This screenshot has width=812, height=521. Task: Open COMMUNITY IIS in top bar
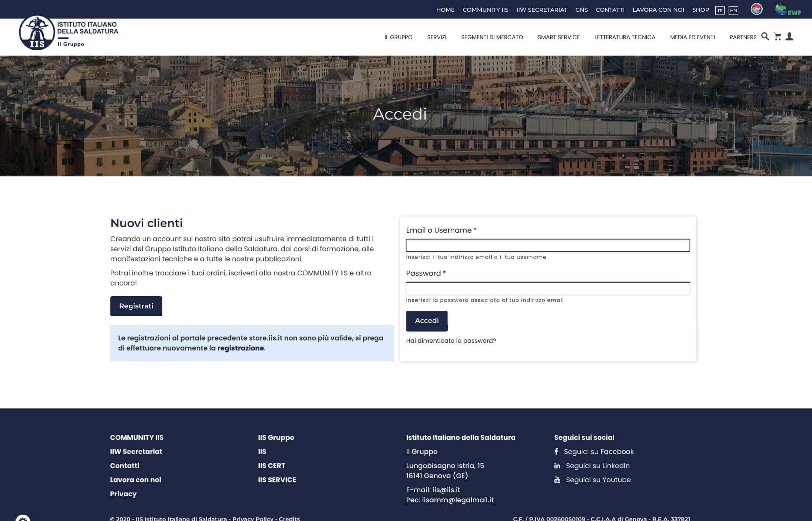click(485, 10)
